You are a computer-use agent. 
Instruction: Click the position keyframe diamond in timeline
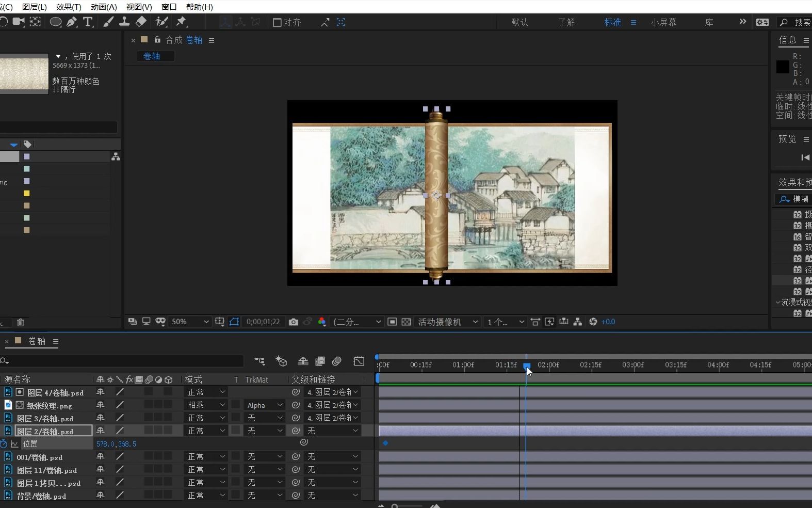[385, 443]
